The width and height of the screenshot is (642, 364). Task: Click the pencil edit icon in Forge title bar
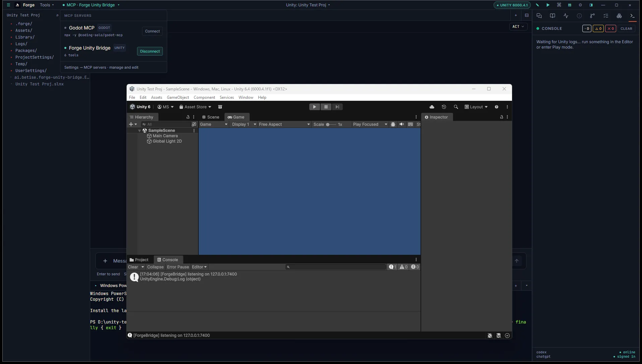[x=537, y=5]
